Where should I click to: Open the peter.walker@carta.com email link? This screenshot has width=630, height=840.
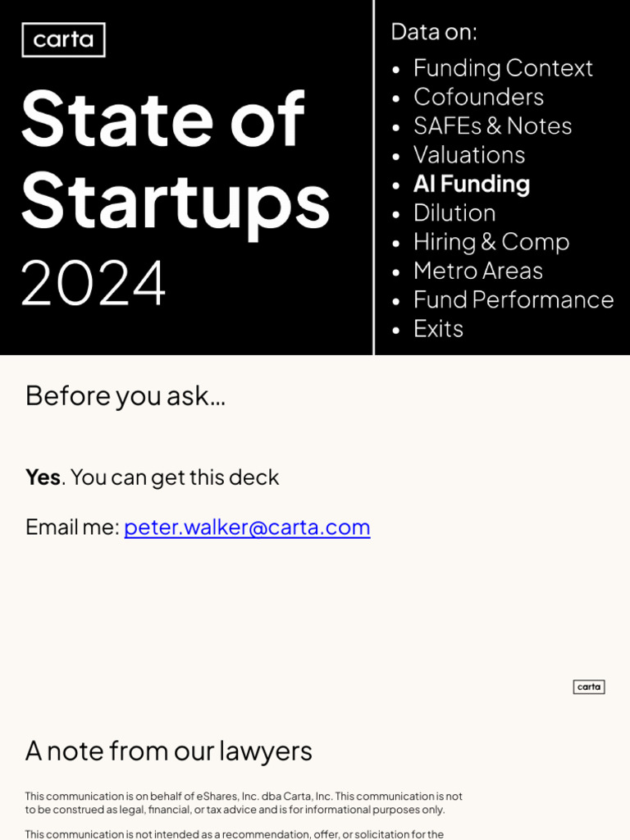click(247, 527)
